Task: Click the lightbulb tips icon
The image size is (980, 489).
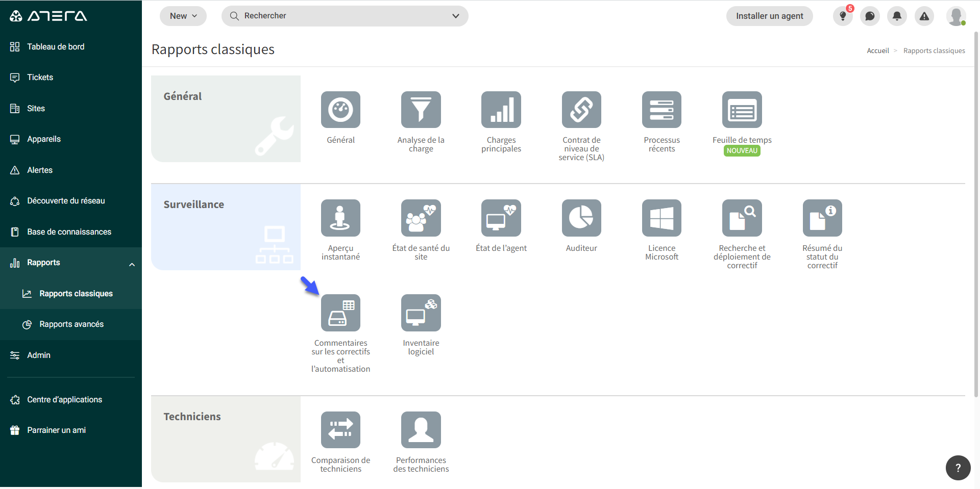Action: click(843, 16)
